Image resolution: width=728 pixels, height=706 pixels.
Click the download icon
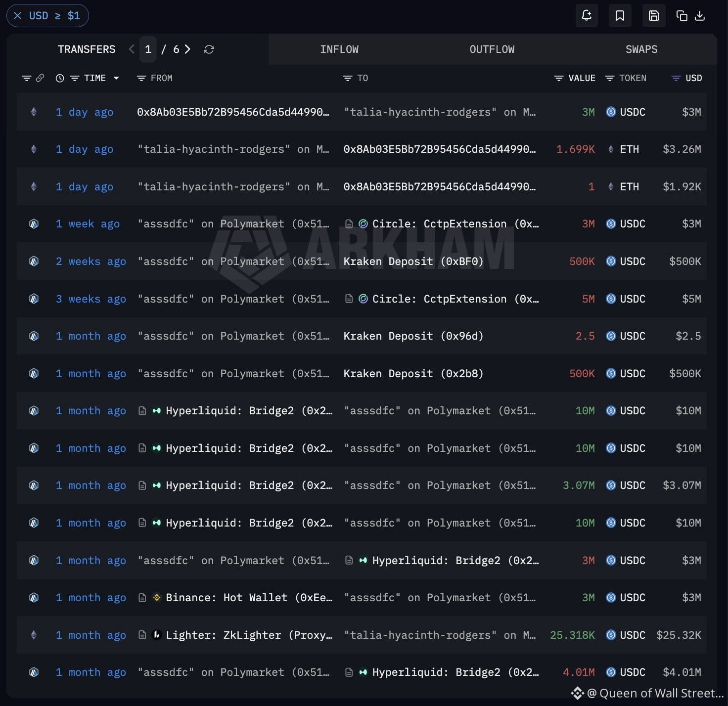tap(700, 16)
